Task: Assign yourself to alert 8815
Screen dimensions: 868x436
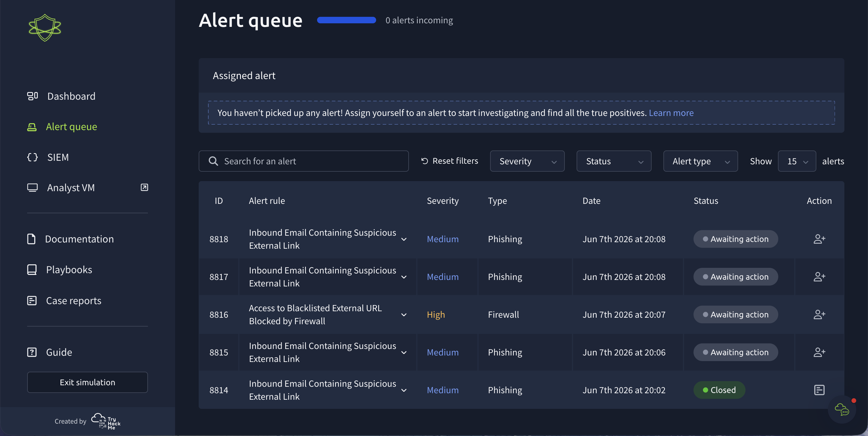Action: pos(819,352)
